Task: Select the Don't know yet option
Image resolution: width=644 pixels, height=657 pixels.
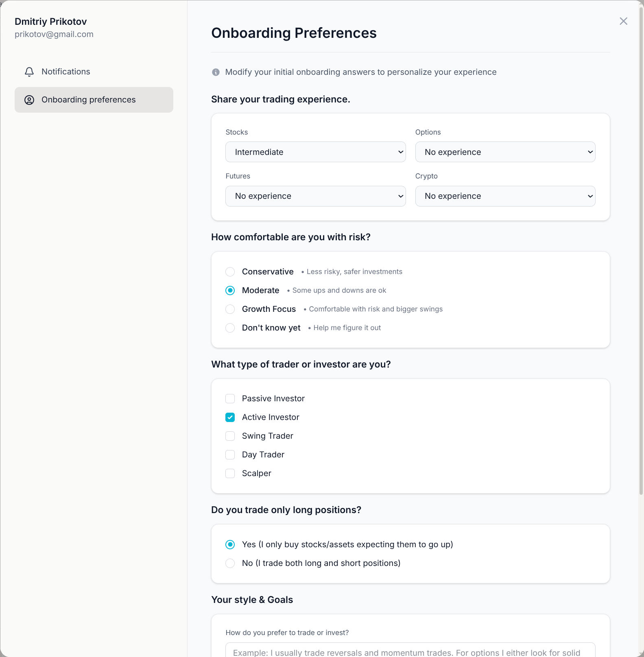Action: pyautogui.click(x=230, y=328)
